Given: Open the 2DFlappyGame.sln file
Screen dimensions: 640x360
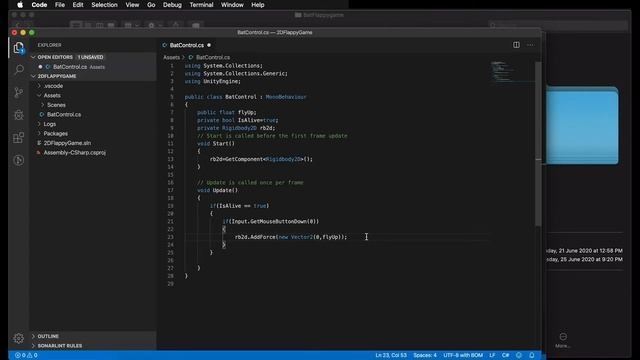Looking at the screenshot, I should pyautogui.click(x=67, y=143).
